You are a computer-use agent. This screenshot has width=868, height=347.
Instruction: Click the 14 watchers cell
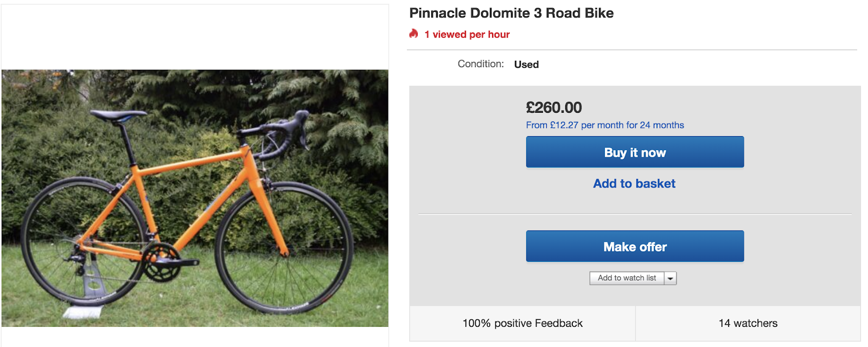click(x=748, y=324)
